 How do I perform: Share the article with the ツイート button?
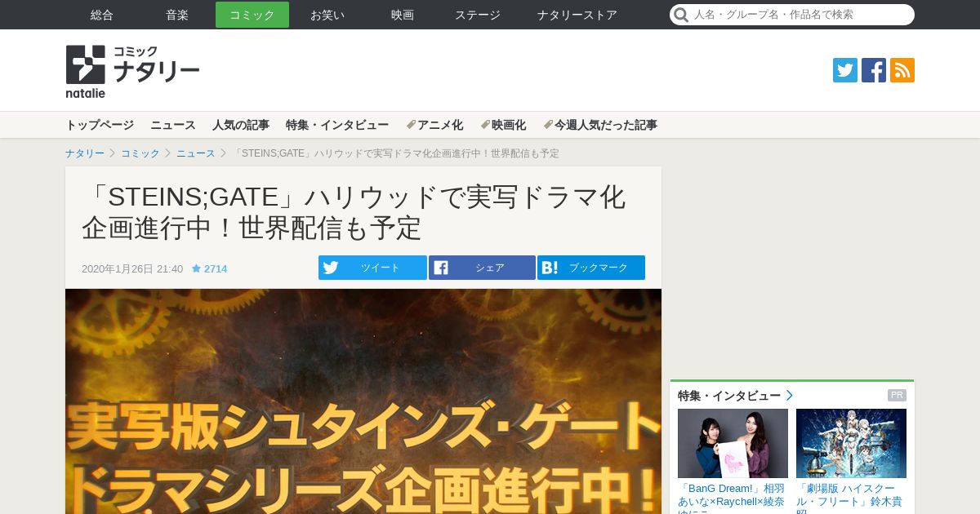[372, 268]
